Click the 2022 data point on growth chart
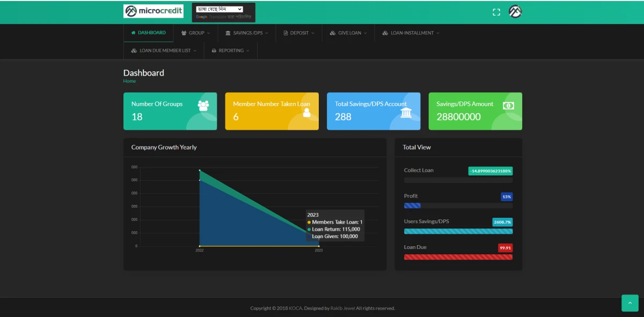The height and width of the screenshot is (317, 644). click(x=200, y=171)
